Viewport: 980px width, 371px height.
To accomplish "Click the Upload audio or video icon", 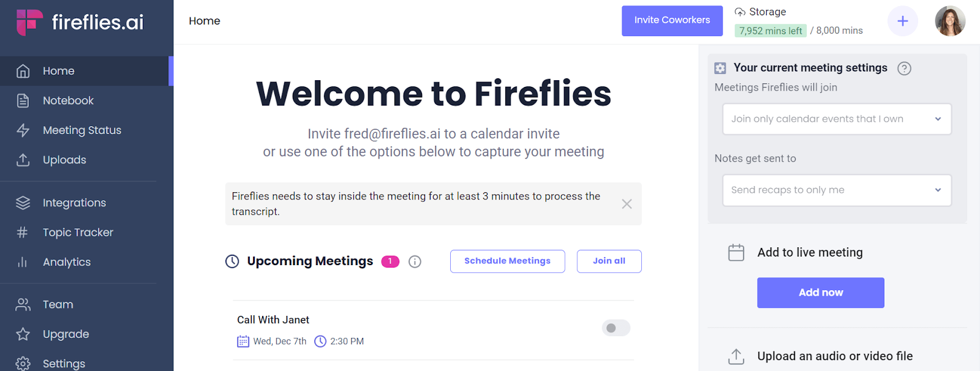I will click(x=736, y=356).
